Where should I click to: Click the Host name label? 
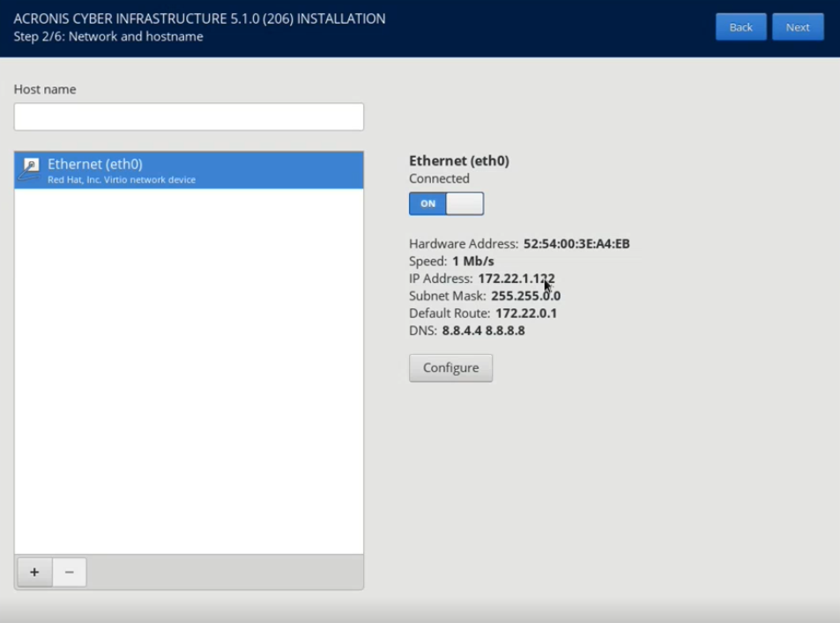click(45, 90)
